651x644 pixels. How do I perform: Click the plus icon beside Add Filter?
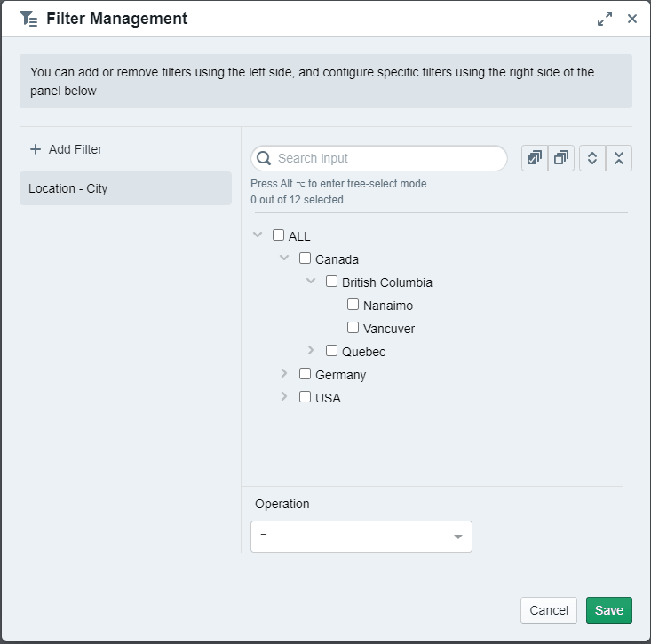pyautogui.click(x=36, y=149)
